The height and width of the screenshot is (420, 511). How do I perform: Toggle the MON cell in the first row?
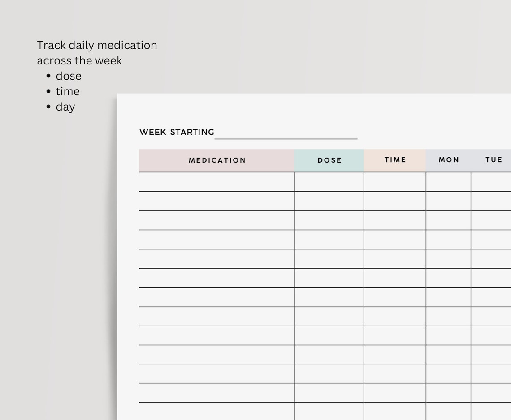pos(449,181)
